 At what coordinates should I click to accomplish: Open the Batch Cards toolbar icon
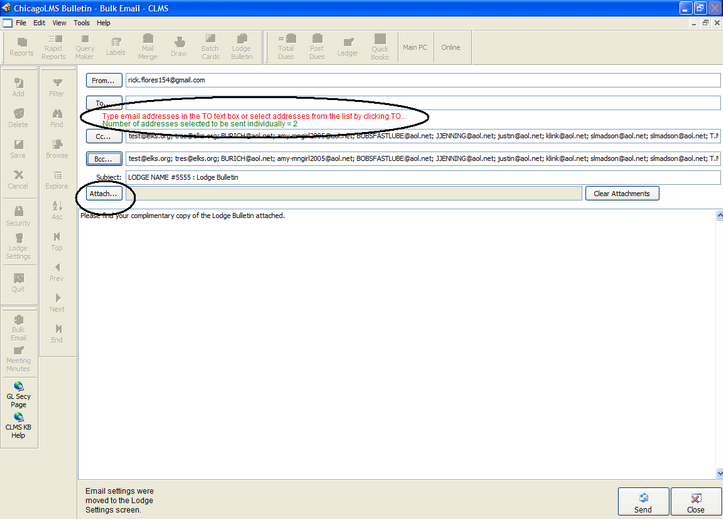210,46
